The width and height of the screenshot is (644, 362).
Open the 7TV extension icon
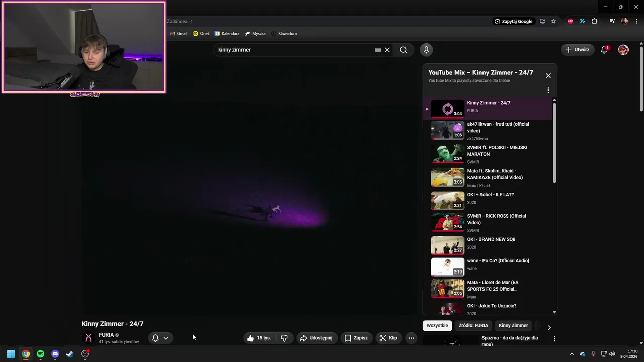582,21
